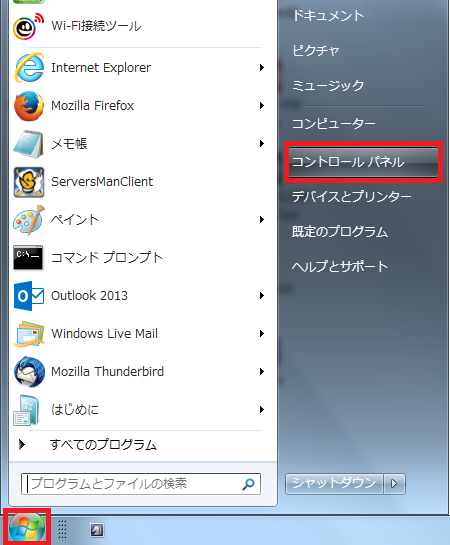Expand the Internet Explorer jump list arrow
450x545 pixels.
pyautogui.click(x=262, y=67)
